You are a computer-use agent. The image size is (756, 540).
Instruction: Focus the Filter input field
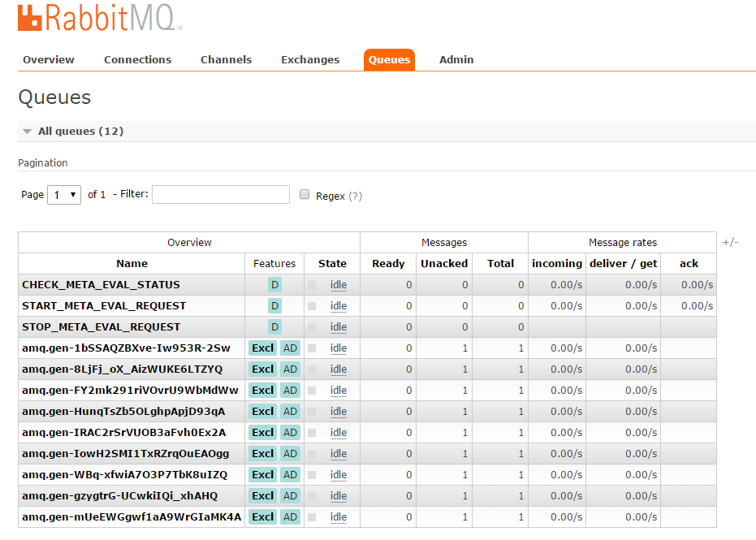221,194
